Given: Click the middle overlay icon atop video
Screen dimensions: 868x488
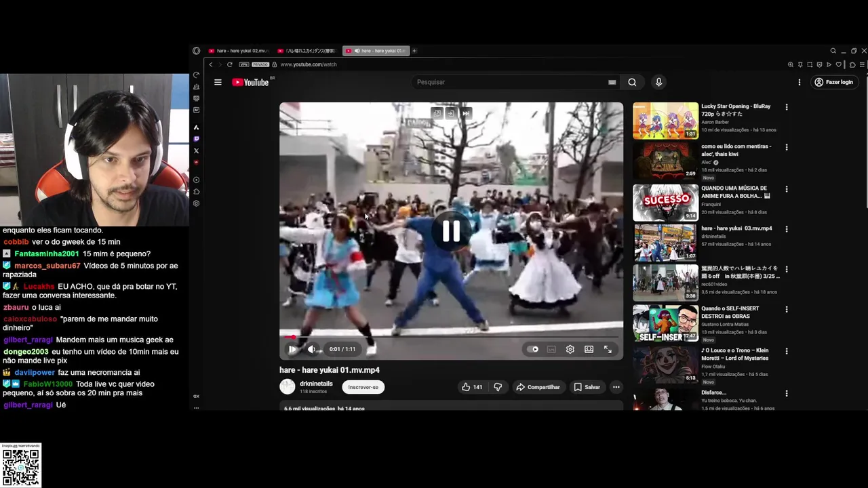Looking at the screenshot, I should pyautogui.click(x=452, y=113).
